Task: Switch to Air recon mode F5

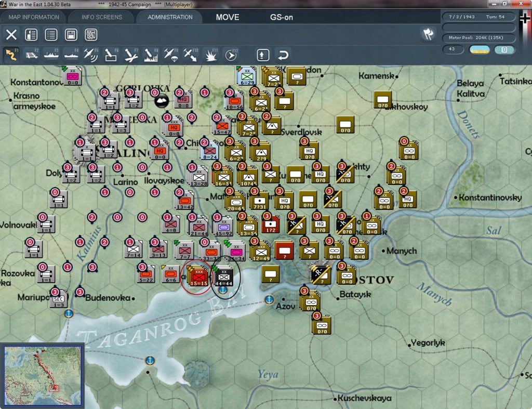Action: point(91,55)
